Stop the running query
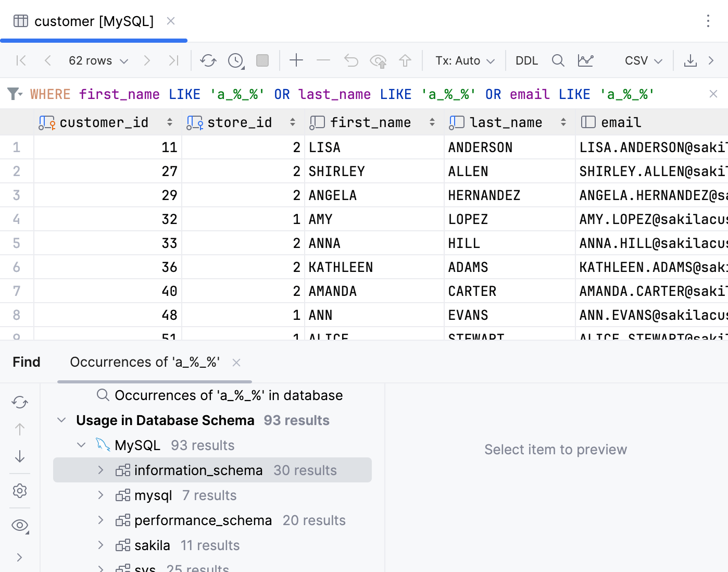Viewport: 728px width, 572px height. [262, 60]
